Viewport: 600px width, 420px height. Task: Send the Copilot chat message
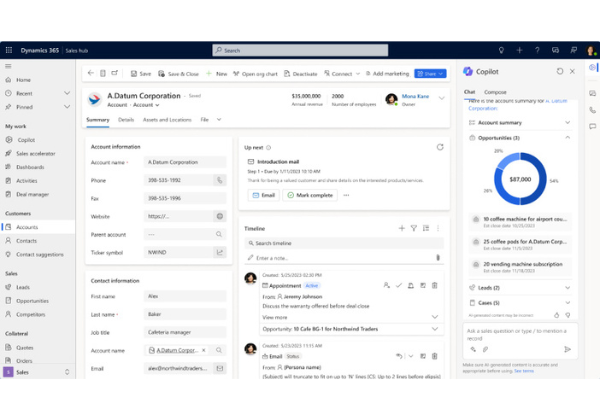click(x=567, y=349)
